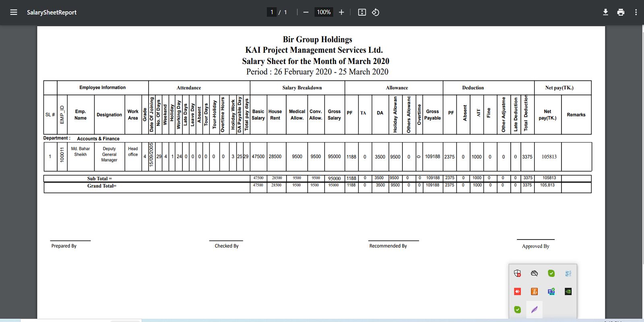
Task: Open Microsoft Teams New tray icon
Action: point(551,291)
